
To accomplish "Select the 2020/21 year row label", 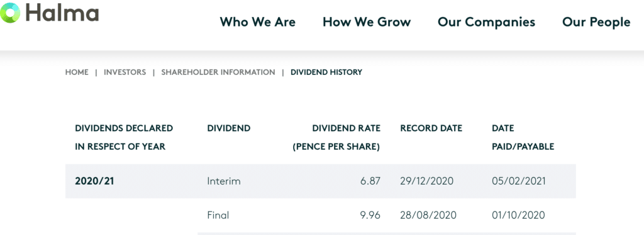I will tap(94, 181).
